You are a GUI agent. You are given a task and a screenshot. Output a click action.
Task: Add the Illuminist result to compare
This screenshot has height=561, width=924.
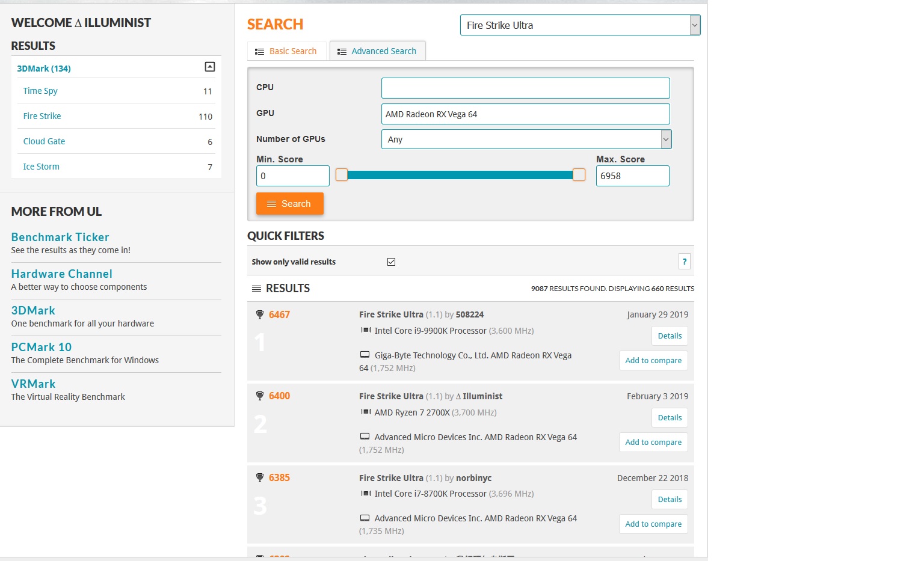pyautogui.click(x=653, y=443)
